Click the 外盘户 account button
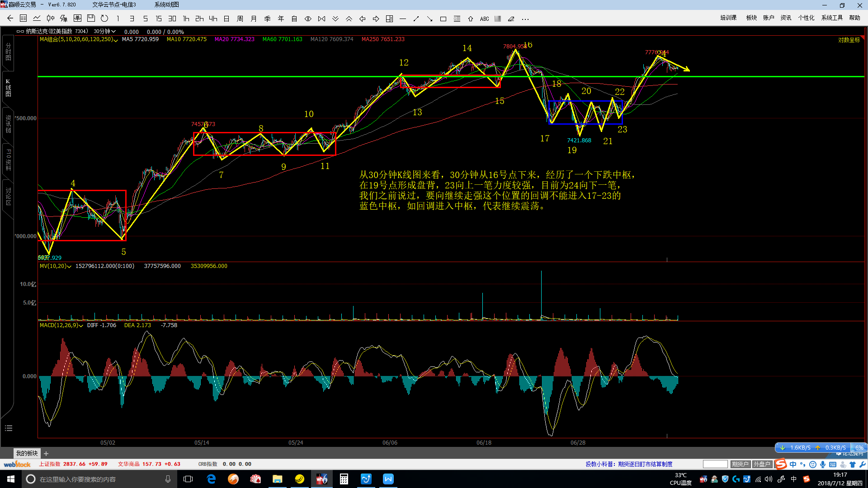 click(762, 464)
